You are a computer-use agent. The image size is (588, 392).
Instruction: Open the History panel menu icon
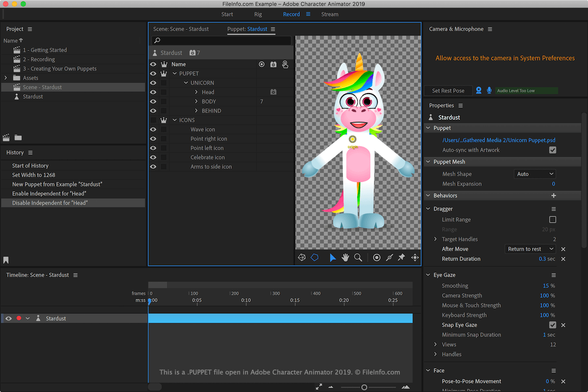pyautogui.click(x=30, y=153)
